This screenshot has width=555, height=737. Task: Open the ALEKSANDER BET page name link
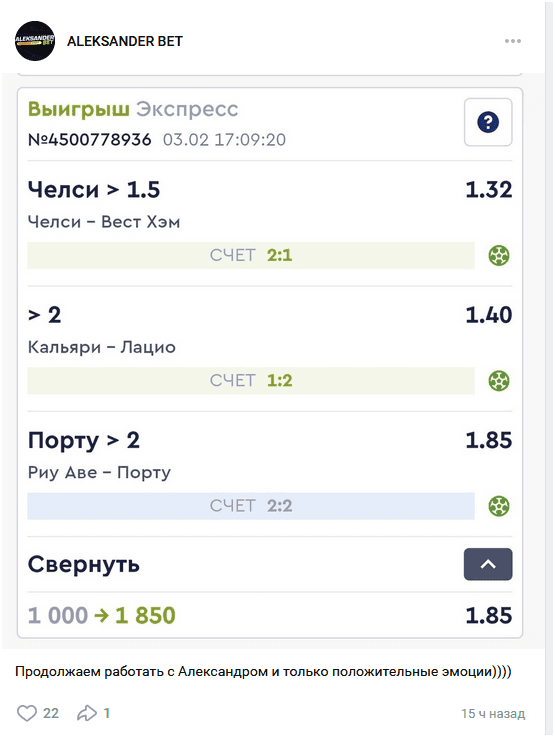125,41
